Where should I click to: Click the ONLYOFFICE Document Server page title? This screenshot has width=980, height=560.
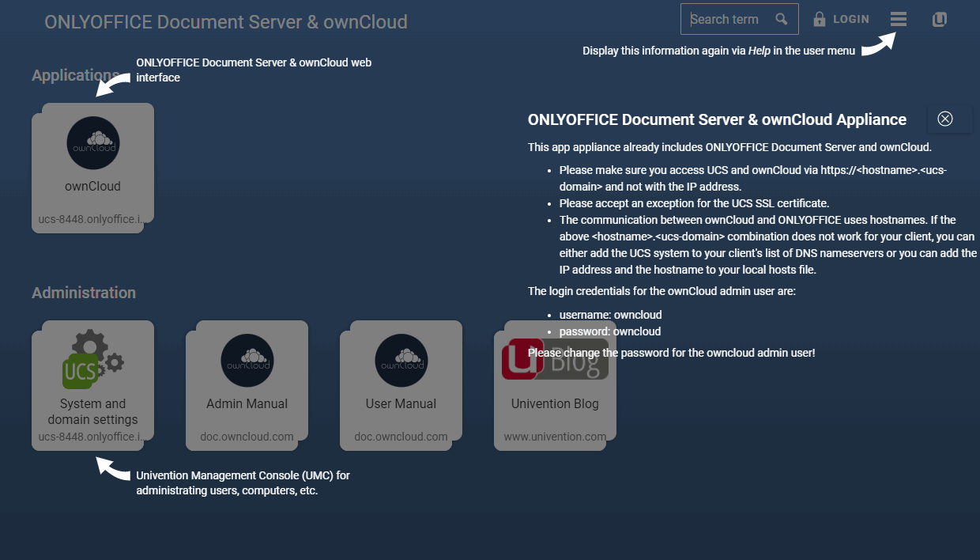click(x=226, y=22)
